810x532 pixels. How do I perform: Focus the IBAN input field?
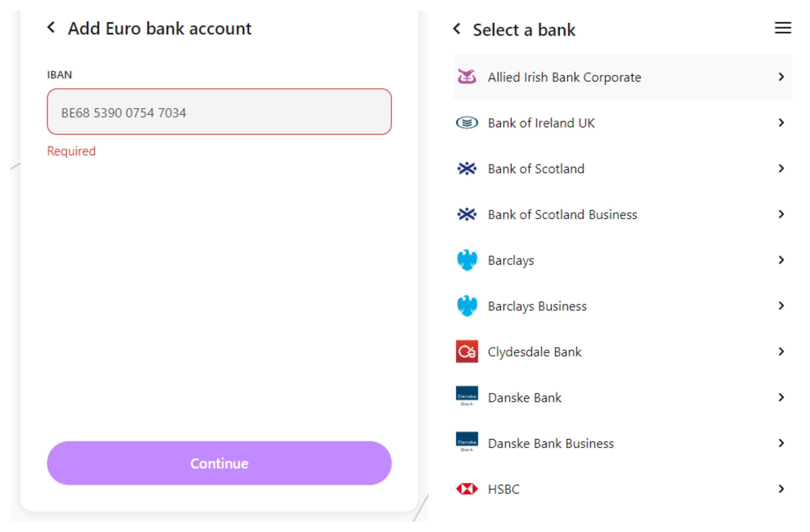click(x=219, y=112)
